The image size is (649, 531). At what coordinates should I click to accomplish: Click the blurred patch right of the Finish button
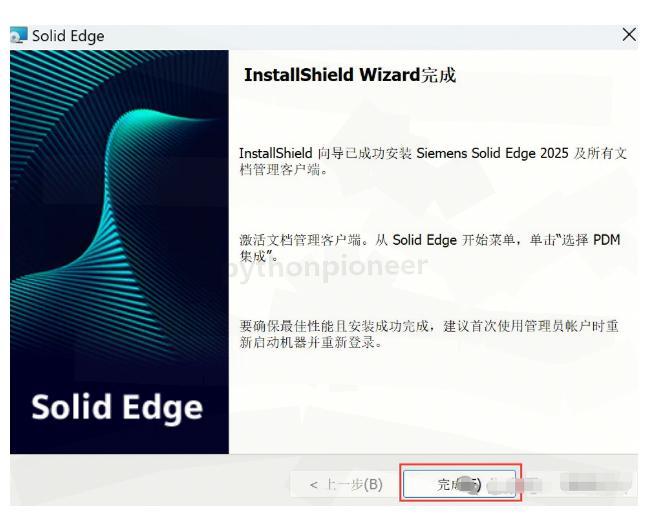pyautogui.click(x=513, y=484)
